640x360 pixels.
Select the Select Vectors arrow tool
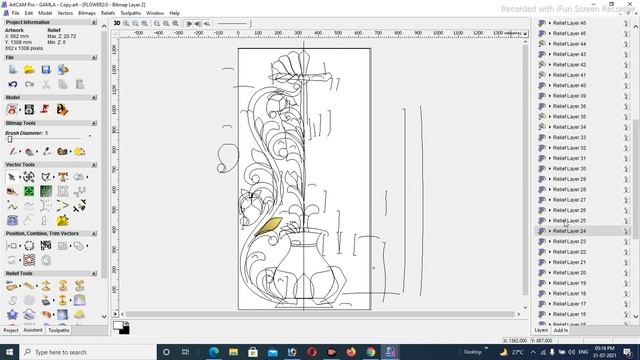pos(11,177)
